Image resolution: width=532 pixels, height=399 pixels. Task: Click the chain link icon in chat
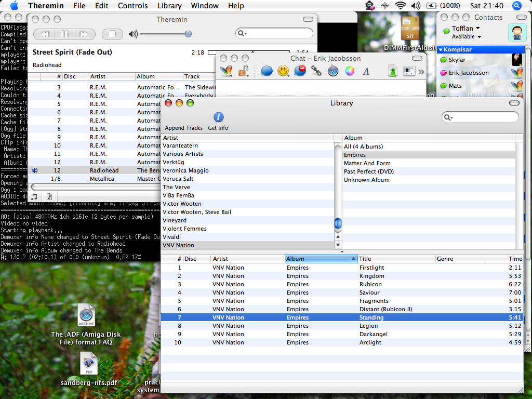pyautogui.click(x=316, y=71)
